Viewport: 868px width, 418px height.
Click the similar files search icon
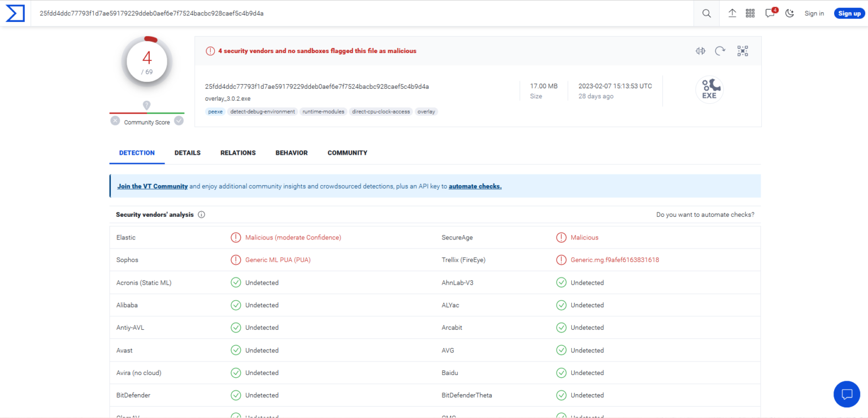coord(701,51)
